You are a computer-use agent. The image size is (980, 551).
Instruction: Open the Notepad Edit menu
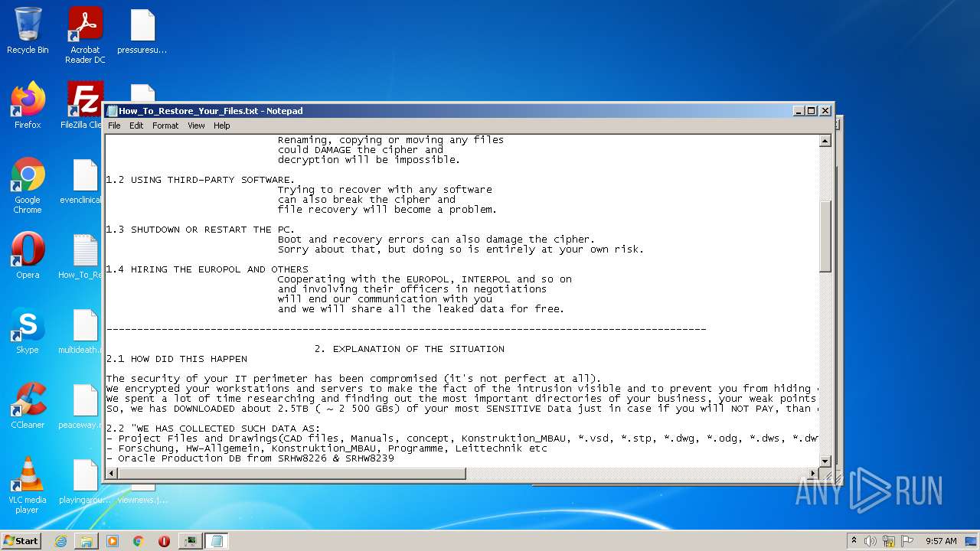click(136, 126)
